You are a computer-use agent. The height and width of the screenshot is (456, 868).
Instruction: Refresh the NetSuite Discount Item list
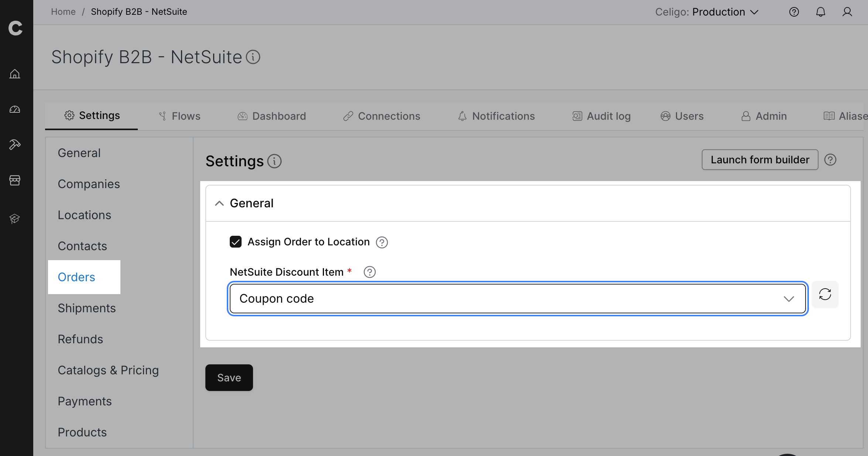825,294
